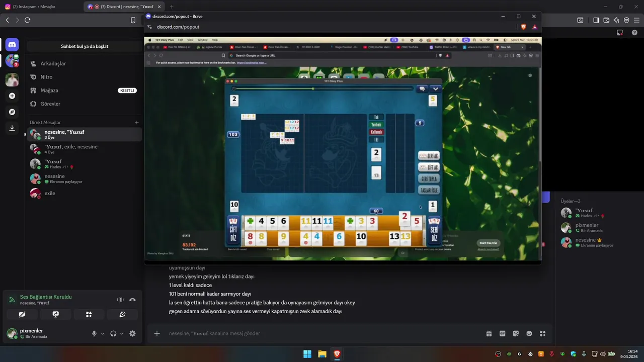This screenshot has height=362, width=644.
Task: Open Discord help question mark icon
Action: [633, 33]
